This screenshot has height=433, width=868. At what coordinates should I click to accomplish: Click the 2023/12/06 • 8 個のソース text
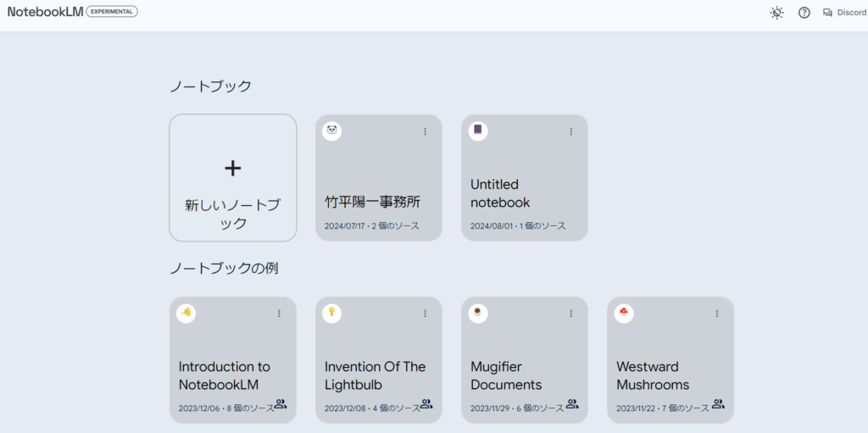(225, 408)
